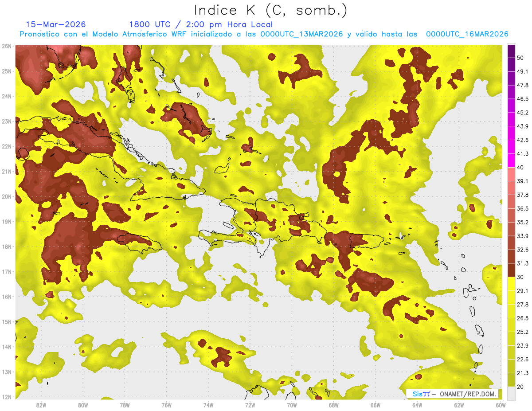Click the longitude axis label "62W"
The image size is (532, 411).
click(459, 405)
